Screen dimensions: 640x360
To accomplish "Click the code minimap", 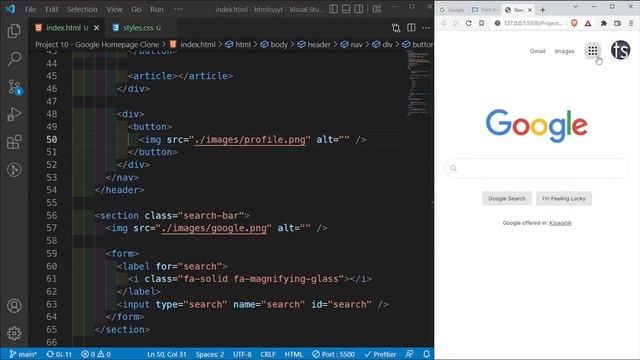I will [418, 84].
